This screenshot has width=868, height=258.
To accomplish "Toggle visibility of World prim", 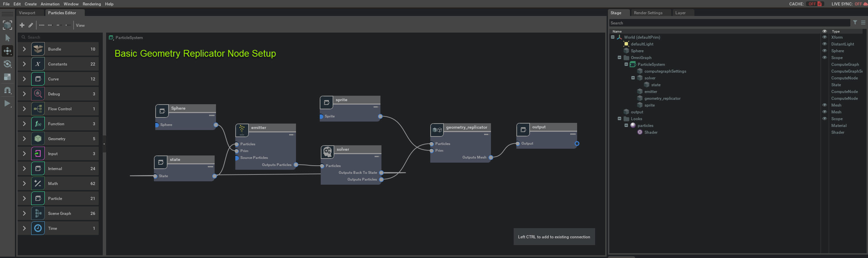I will (825, 37).
